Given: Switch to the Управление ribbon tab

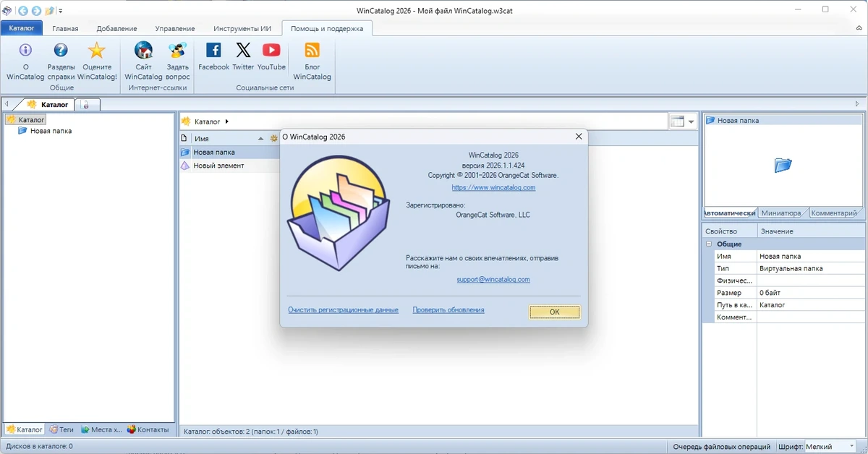Looking at the screenshot, I should (175, 28).
